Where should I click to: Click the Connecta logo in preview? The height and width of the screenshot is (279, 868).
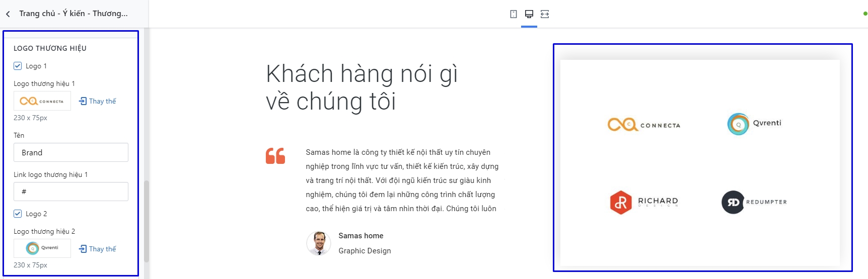tap(644, 124)
